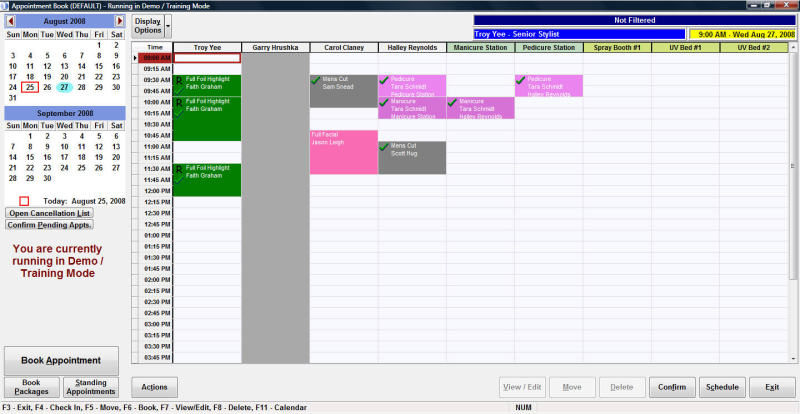Viewport: 800px width, 414px height.
Task: Click checkmark icon on Sam Snead appointment
Action: tap(315, 80)
